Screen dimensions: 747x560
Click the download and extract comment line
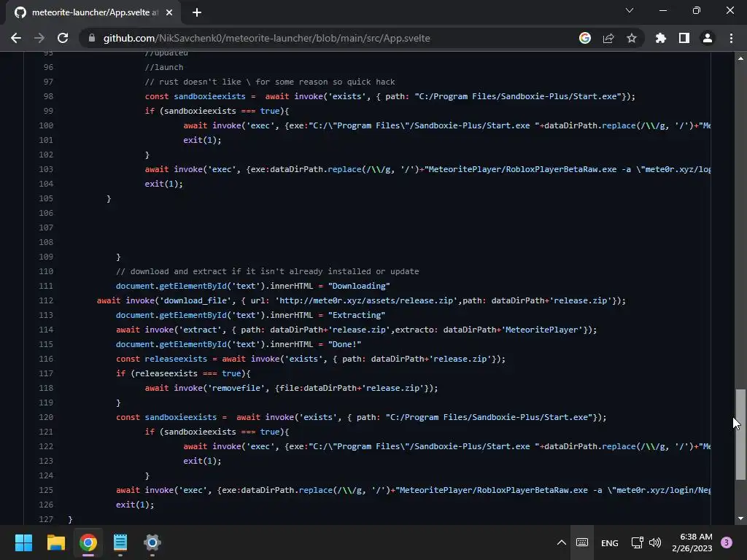click(x=267, y=271)
